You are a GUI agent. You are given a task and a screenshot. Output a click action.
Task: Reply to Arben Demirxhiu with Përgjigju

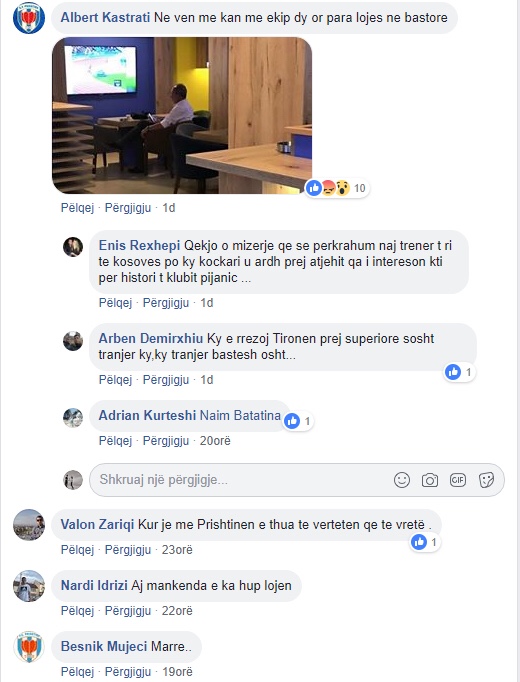point(166,380)
